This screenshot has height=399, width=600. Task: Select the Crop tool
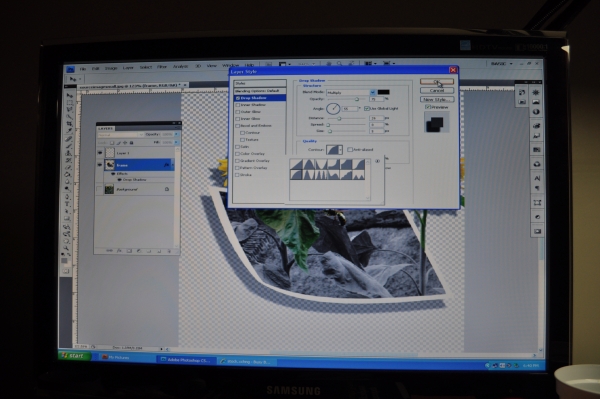pyautogui.click(x=69, y=124)
